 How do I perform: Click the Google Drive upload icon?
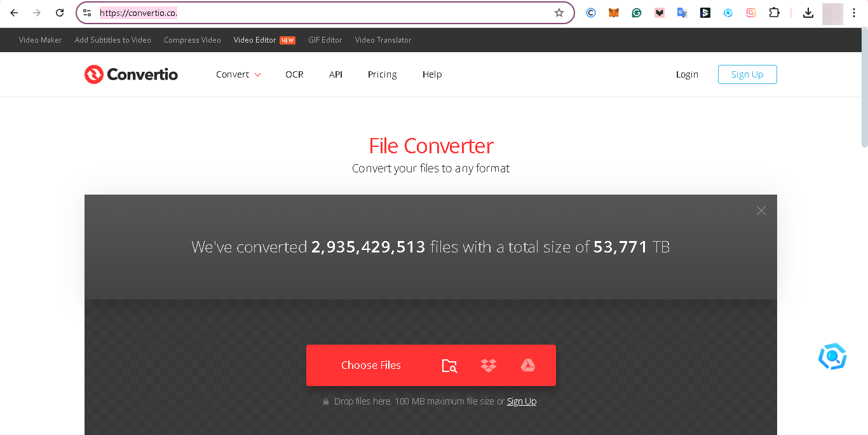coord(527,365)
